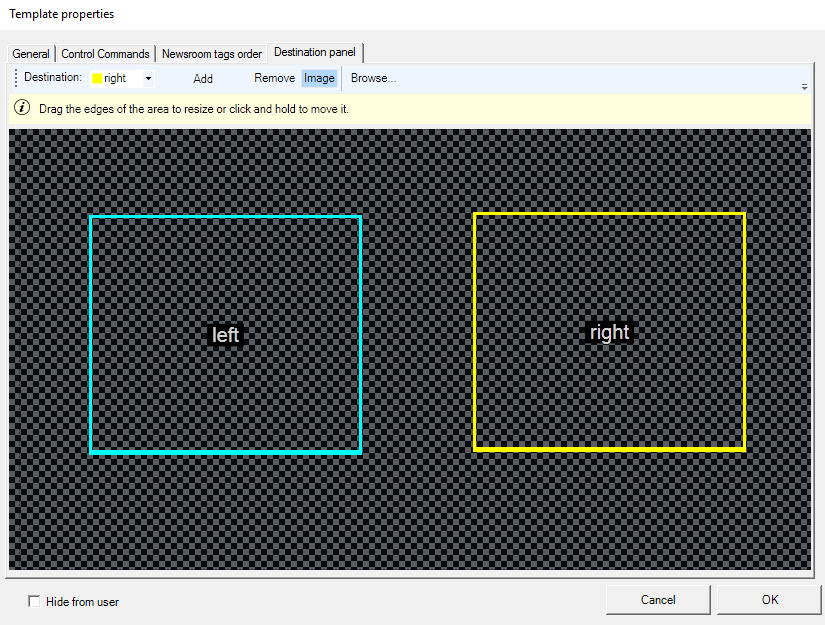Click the 'Hide from user' label text

82,602
